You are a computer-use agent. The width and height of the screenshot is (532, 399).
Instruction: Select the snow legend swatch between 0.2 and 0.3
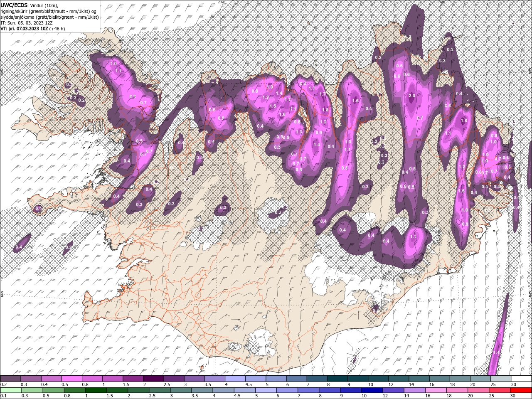click(10, 379)
